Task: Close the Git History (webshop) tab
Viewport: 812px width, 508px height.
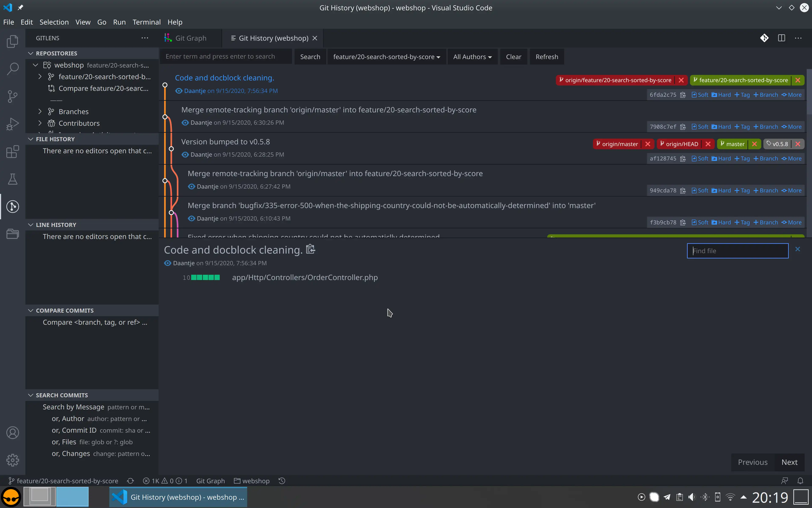Action: 315,38
